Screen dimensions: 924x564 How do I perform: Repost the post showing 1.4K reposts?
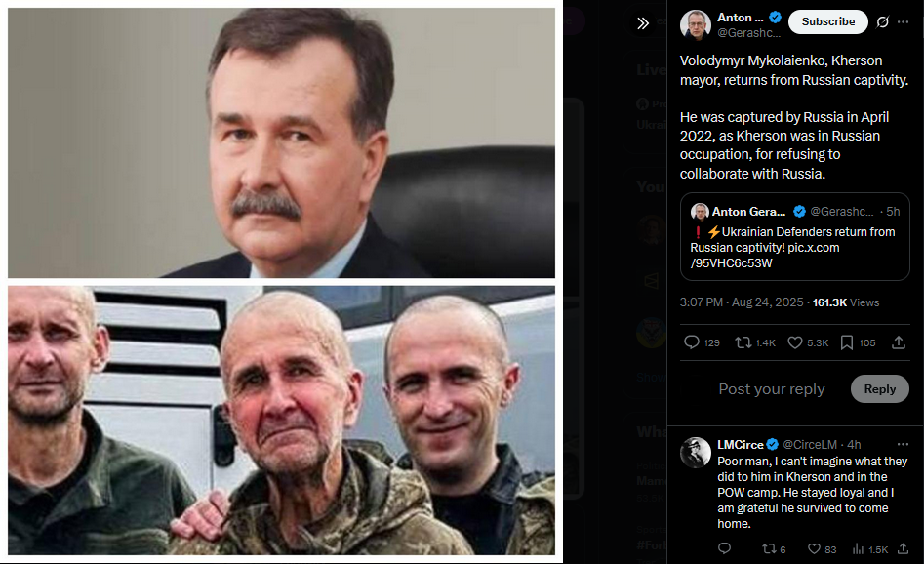pos(755,342)
